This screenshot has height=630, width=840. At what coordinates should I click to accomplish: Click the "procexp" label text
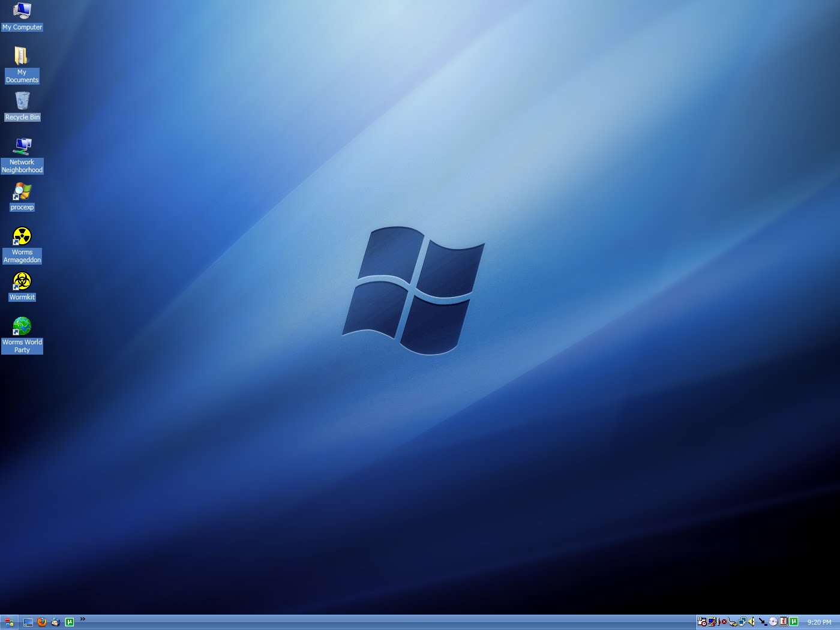[x=22, y=207]
